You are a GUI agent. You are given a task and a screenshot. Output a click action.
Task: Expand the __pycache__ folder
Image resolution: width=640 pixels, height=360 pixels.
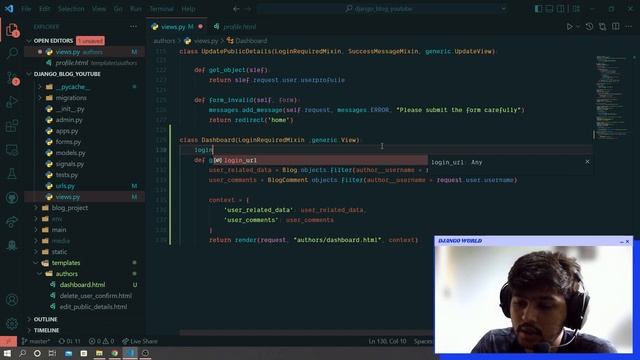click(x=40, y=87)
